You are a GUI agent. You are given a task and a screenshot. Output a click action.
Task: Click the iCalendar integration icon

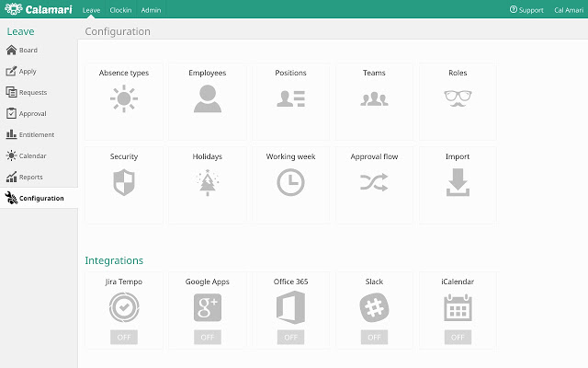coord(458,307)
